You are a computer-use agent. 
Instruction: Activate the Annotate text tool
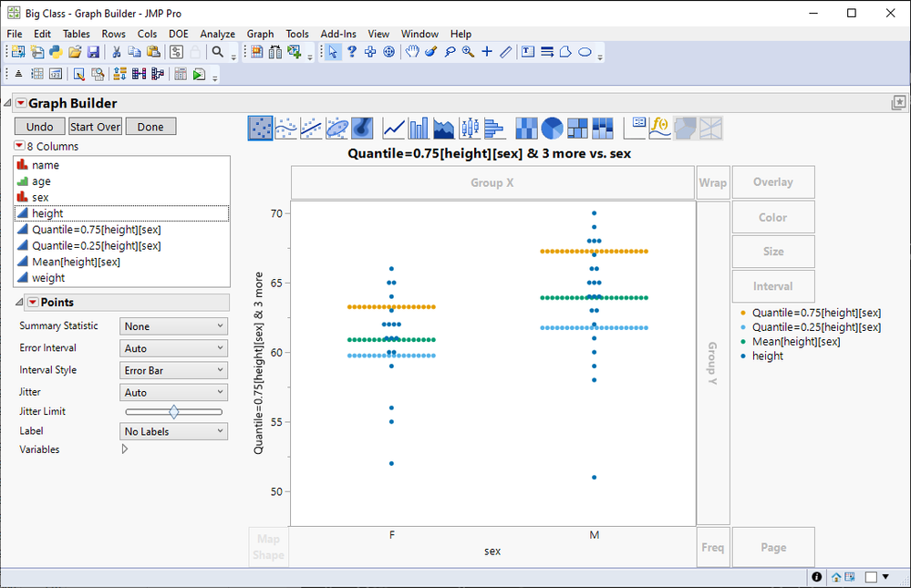click(528, 52)
